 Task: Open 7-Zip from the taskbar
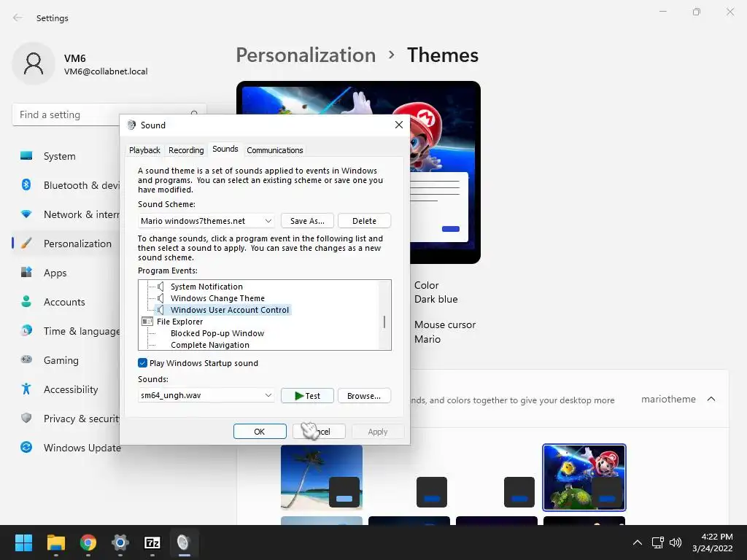click(152, 542)
